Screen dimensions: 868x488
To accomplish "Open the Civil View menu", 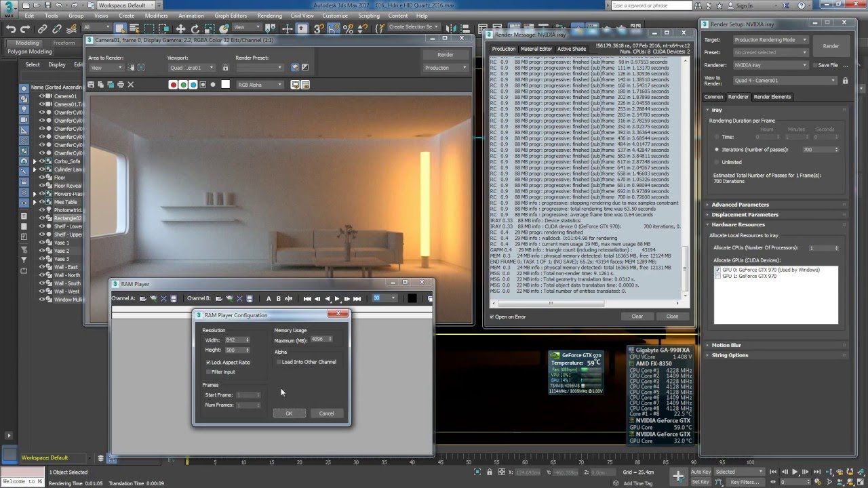I will [x=302, y=16].
